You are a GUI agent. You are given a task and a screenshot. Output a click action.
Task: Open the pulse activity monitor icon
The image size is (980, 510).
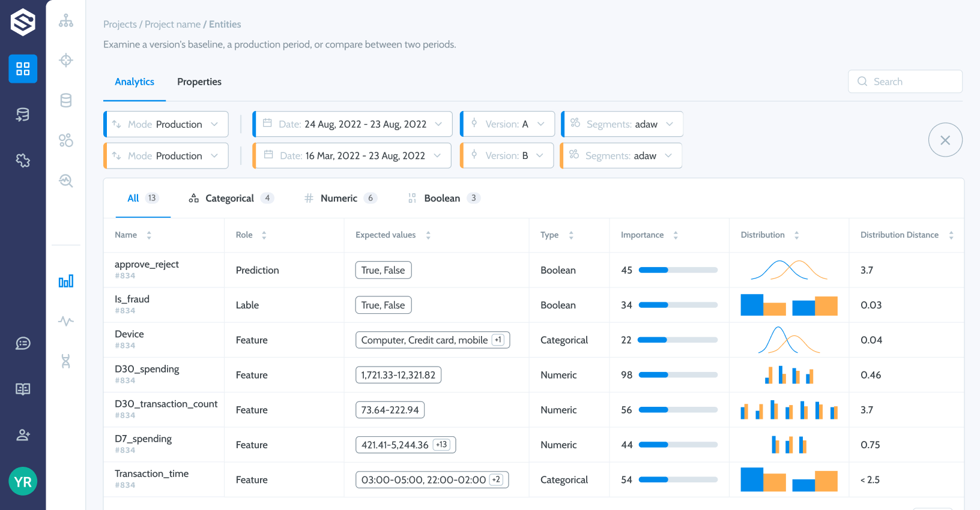coord(66,321)
